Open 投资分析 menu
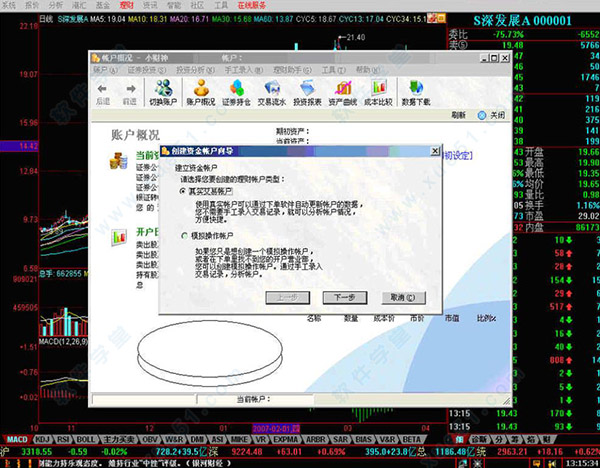This screenshot has width=600, height=468. [195, 70]
